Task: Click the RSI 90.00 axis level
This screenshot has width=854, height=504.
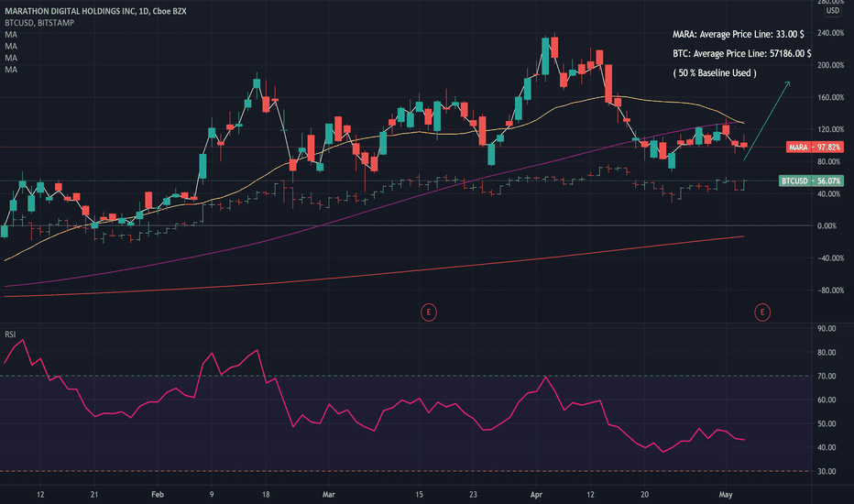Action: (827, 329)
